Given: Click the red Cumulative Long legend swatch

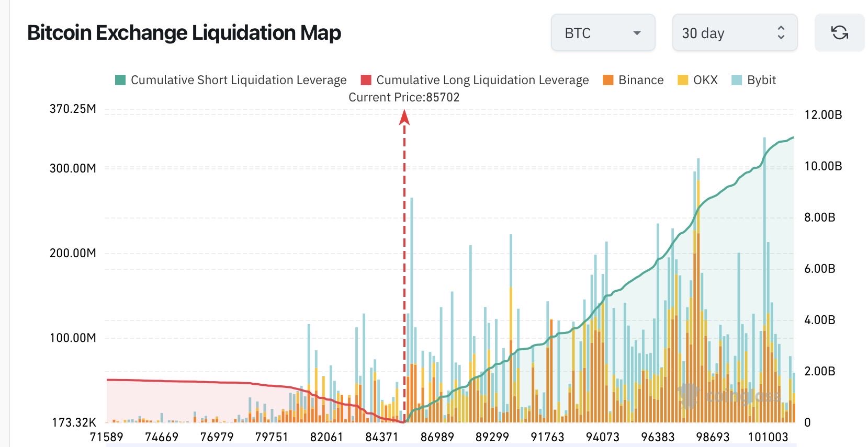Looking at the screenshot, I should (366, 80).
